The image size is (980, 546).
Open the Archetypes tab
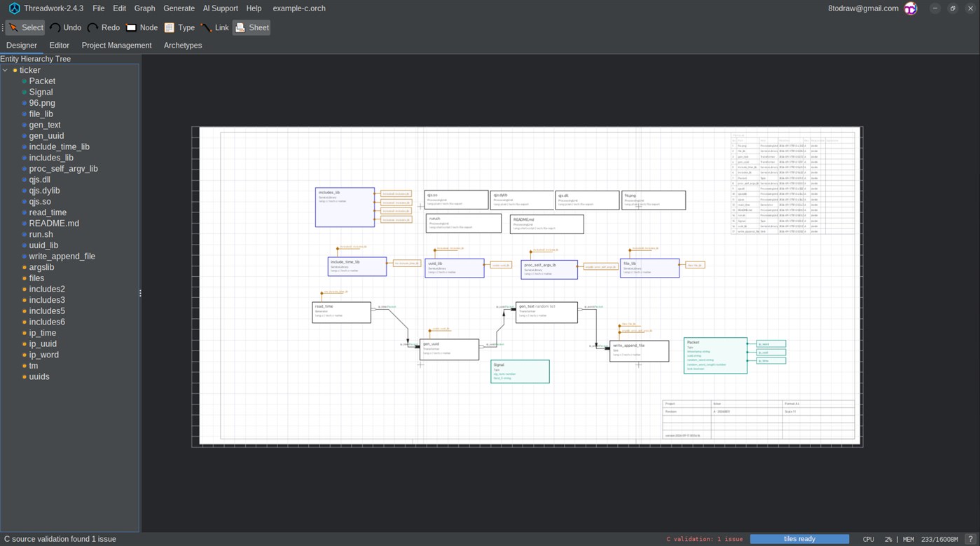183,46
